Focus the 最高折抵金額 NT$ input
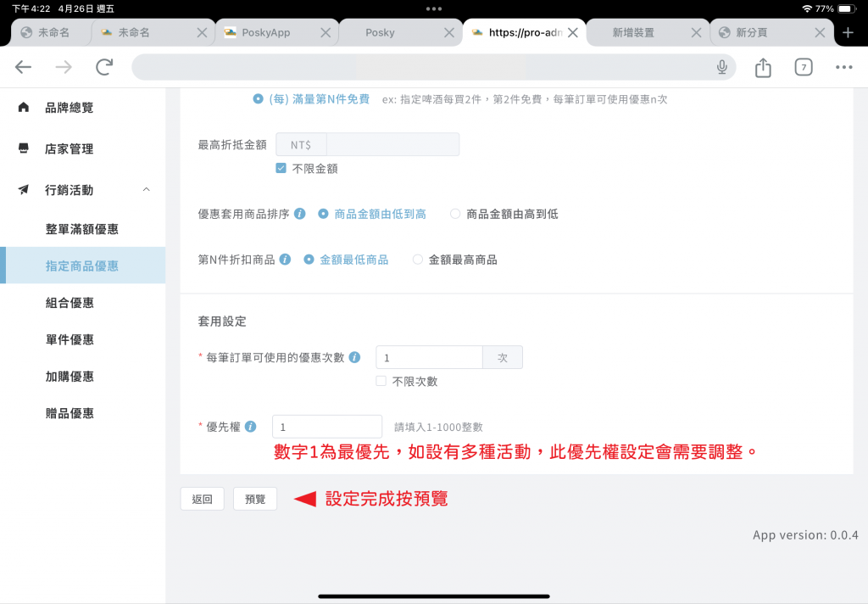 (392, 144)
